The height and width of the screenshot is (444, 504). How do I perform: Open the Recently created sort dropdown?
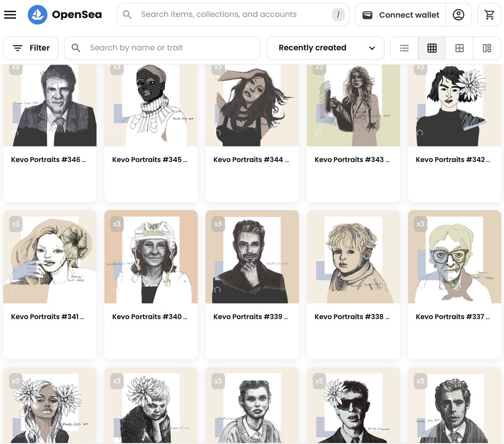click(x=325, y=48)
